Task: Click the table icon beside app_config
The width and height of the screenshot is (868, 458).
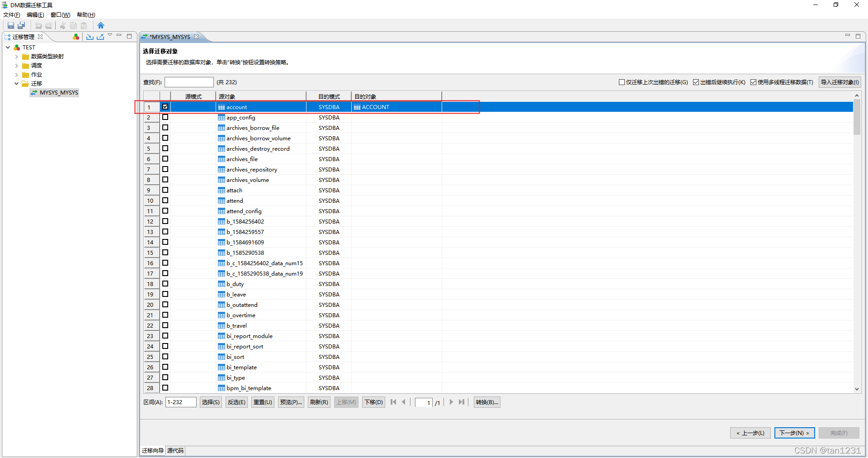Action: coord(222,117)
